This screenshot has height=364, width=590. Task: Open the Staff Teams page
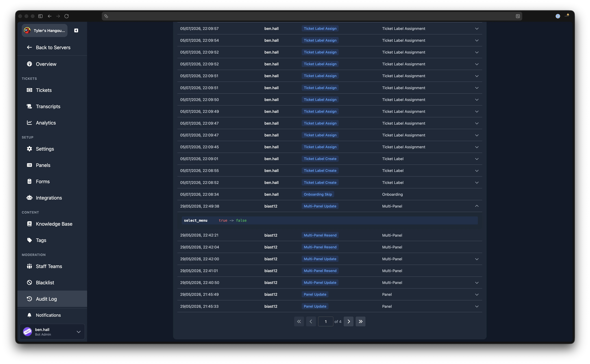point(52,266)
